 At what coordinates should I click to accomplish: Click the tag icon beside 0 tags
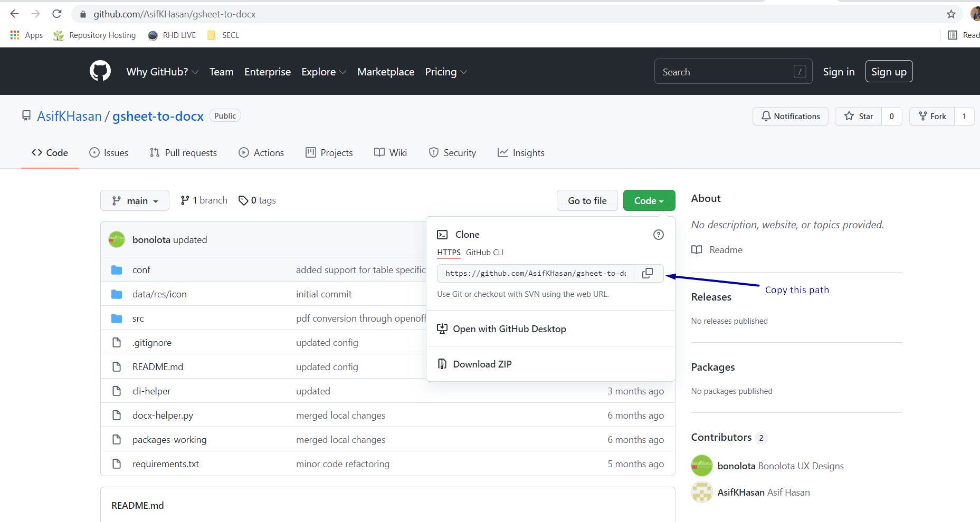(x=243, y=200)
